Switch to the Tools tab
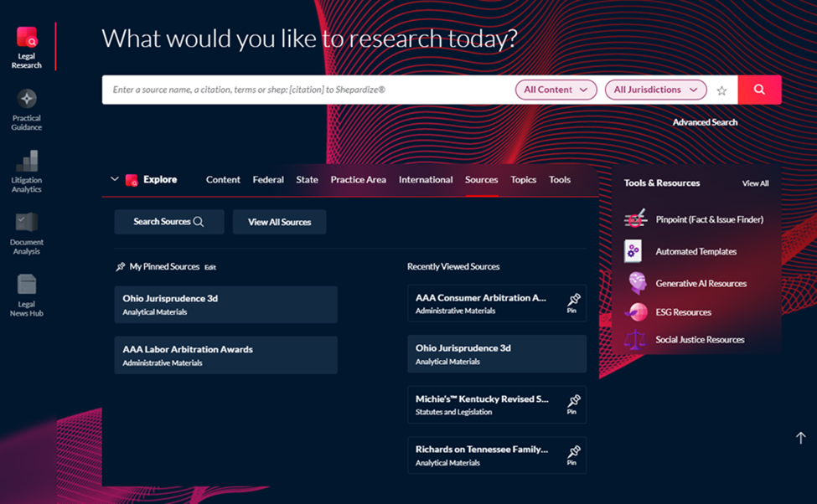The width and height of the screenshot is (817, 504). (x=560, y=180)
